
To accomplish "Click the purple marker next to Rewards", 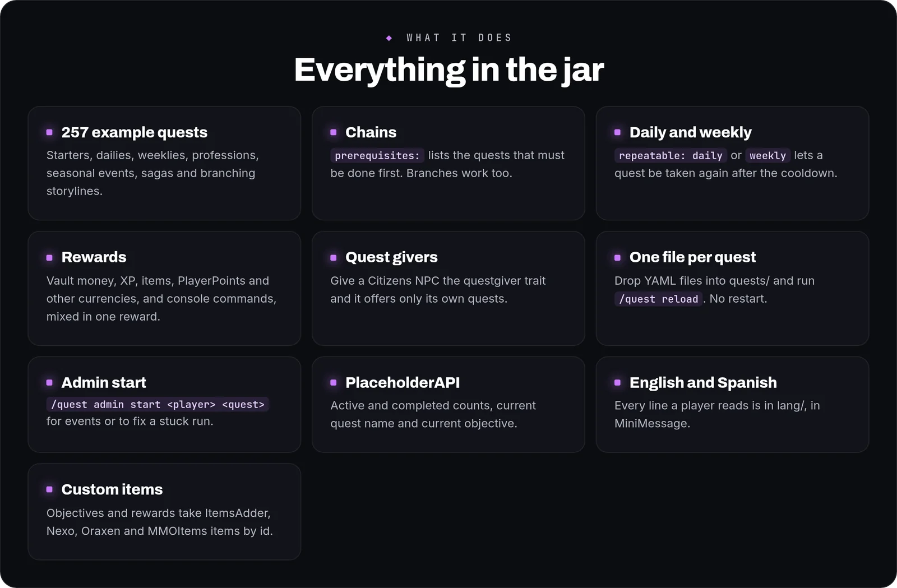I will click(49, 257).
